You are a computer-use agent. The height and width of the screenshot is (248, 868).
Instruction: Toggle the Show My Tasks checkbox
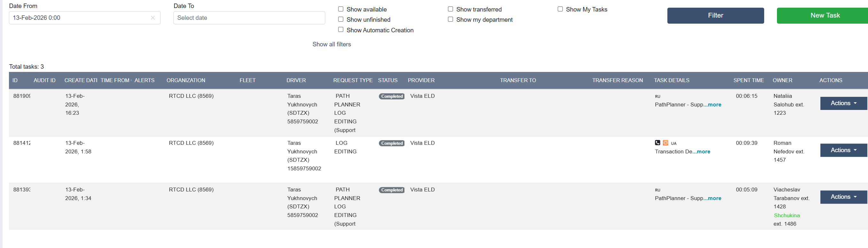(x=560, y=9)
